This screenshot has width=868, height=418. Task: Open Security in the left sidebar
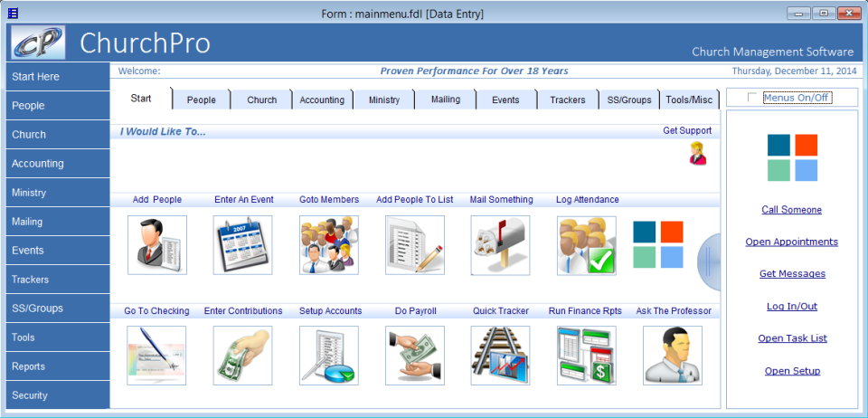(x=58, y=395)
